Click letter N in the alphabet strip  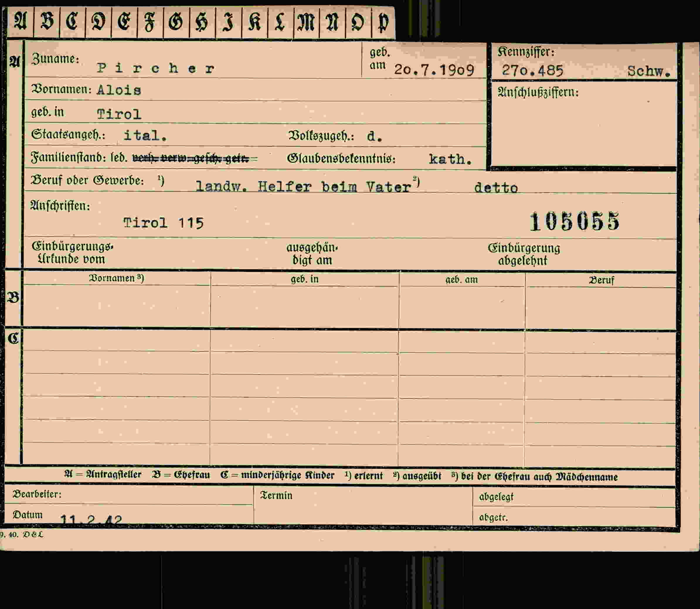tap(332, 23)
